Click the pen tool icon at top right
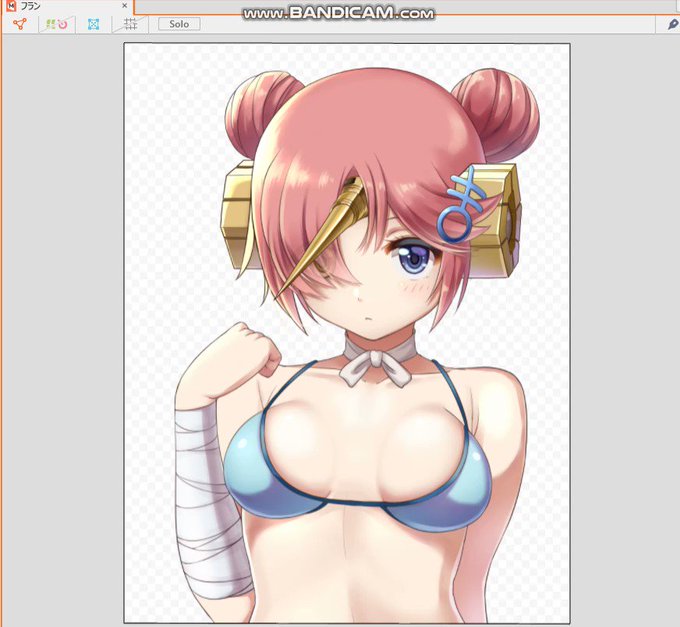This screenshot has height=627, width=680. [x=673, y=24]
